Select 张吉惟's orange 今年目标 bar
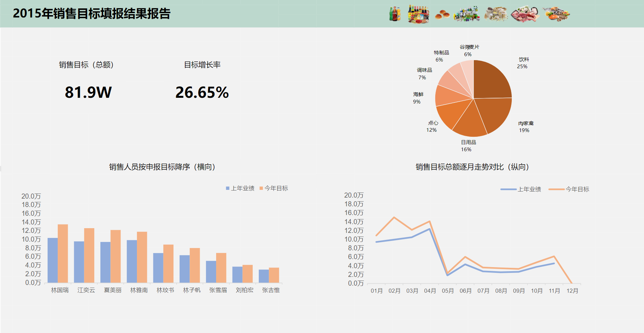This screenshot has width=644, height=333. click(x=274, y=275)
